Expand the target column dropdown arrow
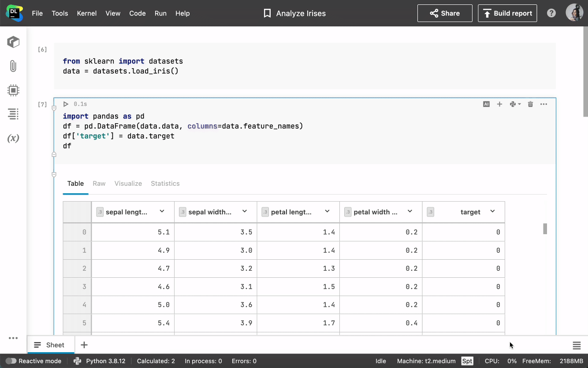The width and height of the screenshot is (588, 368). tap(492, 212)
